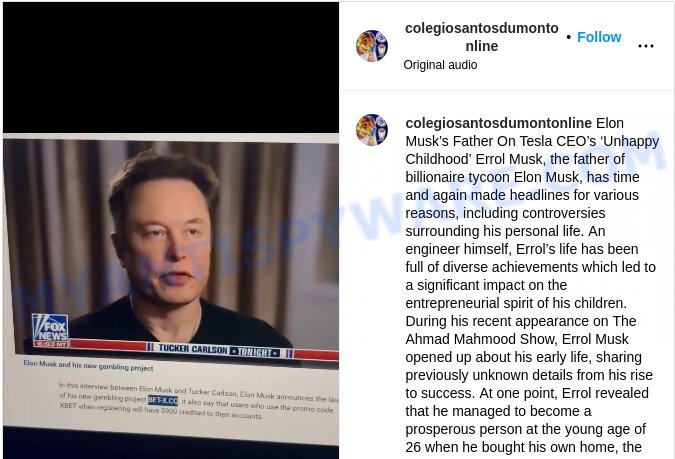Open the colegiosantosdumontonline username in the header
This screenshot has width=675, height=459.
tap(482, 37)
